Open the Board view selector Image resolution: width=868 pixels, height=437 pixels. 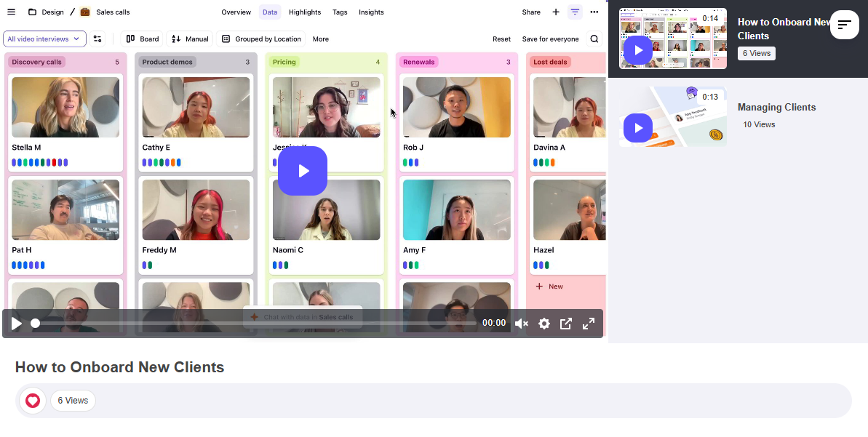coord(143,39)
